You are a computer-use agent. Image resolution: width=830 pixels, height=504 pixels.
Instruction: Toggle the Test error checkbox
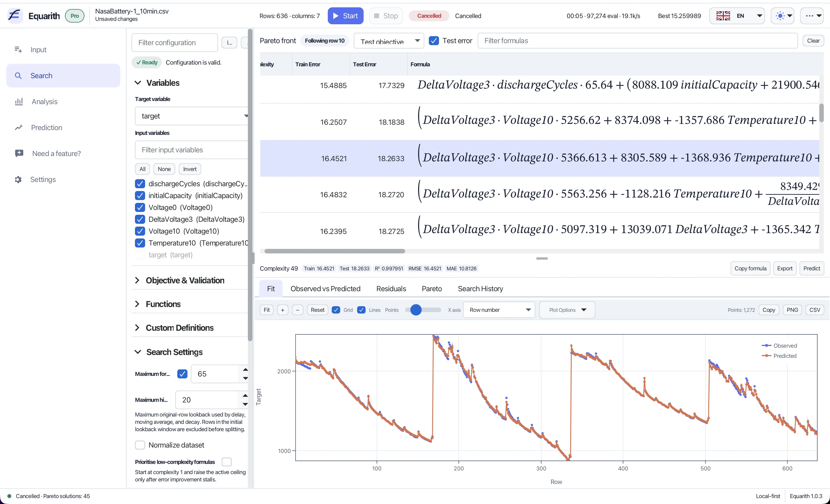click(x=434, y=40)
